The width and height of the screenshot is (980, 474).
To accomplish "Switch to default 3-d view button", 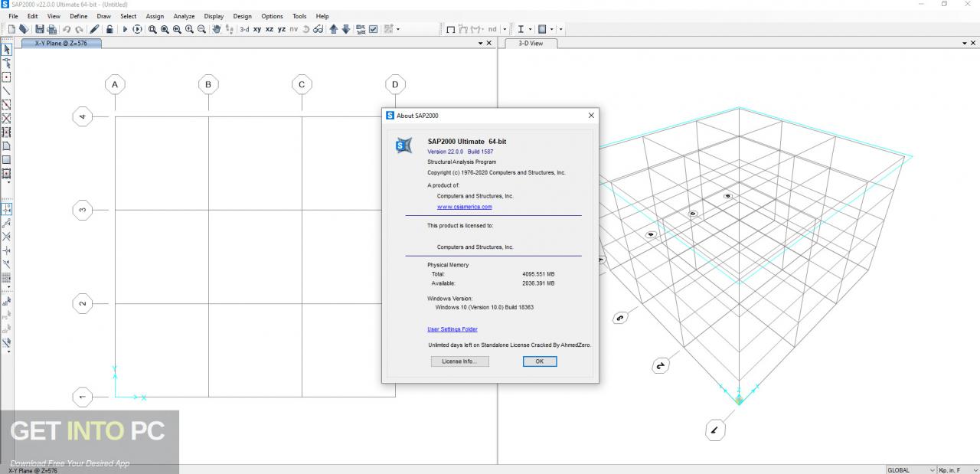I will coord(244,29).
